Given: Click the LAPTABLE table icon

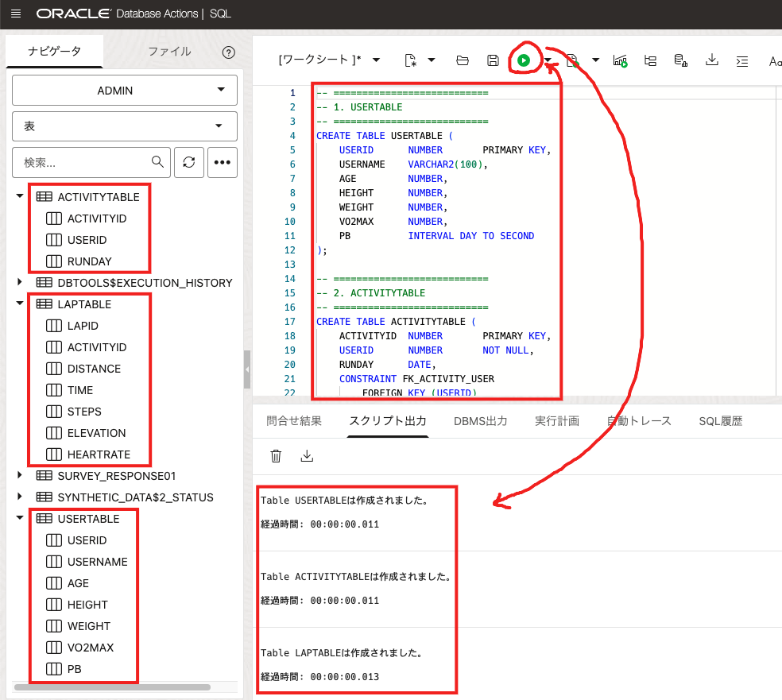Looking at the screenshot, I should [x=44, y=304].
